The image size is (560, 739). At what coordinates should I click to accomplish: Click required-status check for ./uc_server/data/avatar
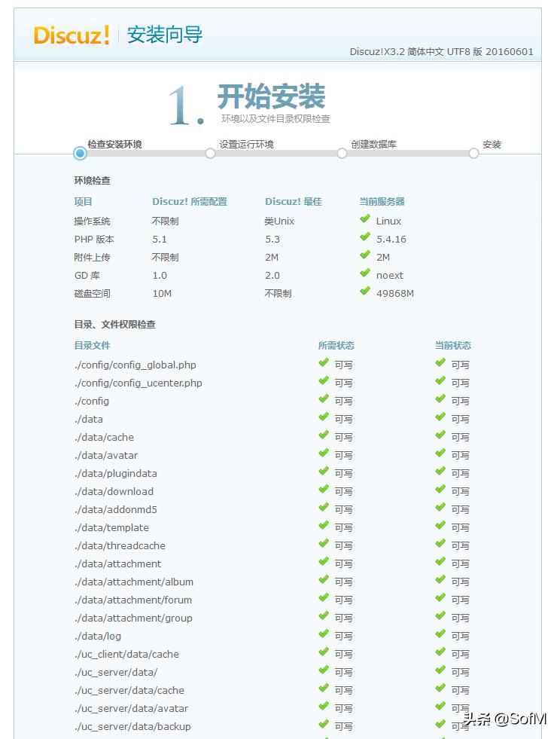pos(324,706)
